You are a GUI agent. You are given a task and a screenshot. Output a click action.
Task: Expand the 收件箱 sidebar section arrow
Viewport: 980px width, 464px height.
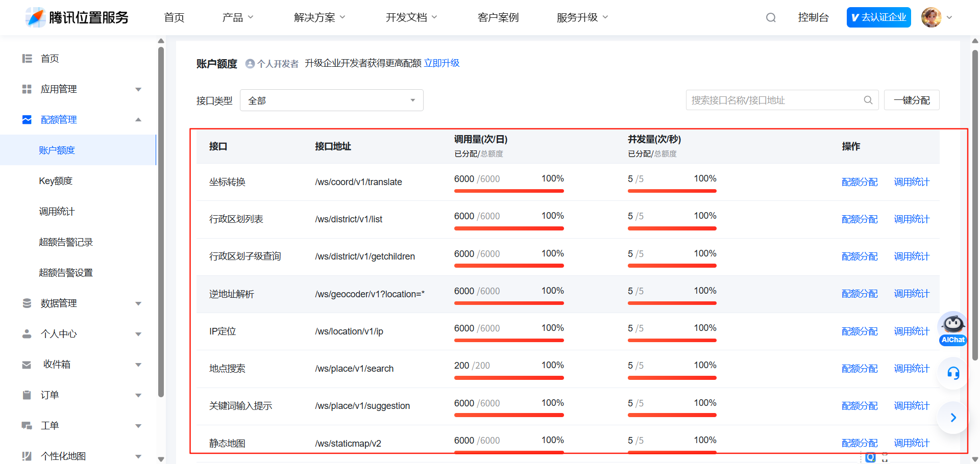(x=138, y=365)
